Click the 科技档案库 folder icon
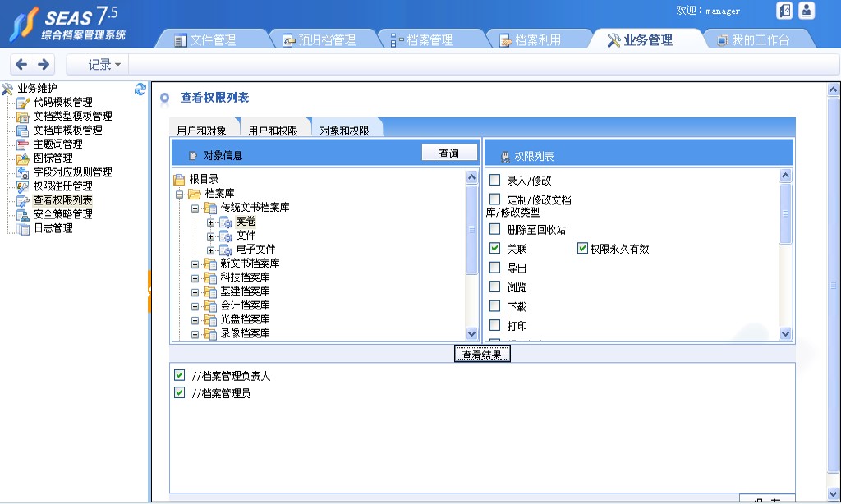This screenshot has width=841, height=504. pos(209,277)
